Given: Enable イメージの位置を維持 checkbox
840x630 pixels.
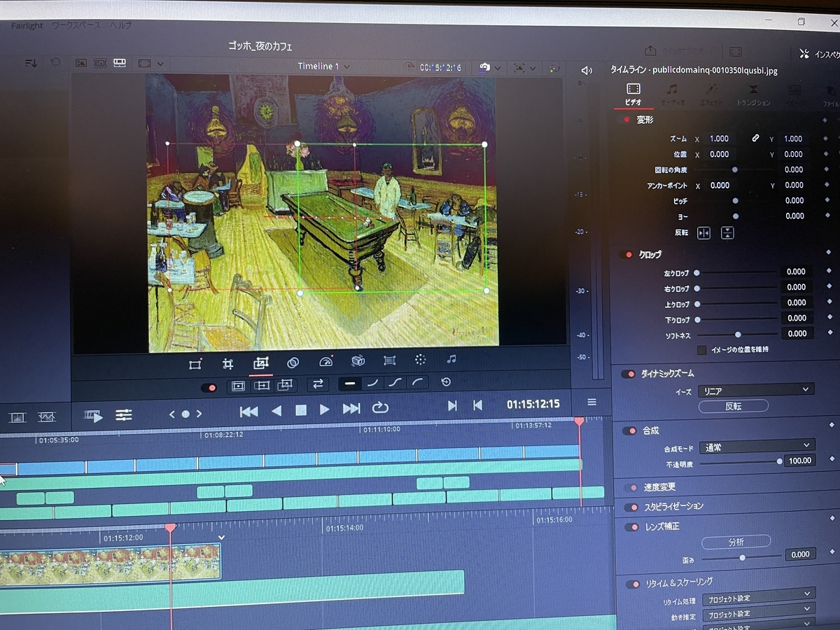Looking at the screenshot, I should pos(702,349).
